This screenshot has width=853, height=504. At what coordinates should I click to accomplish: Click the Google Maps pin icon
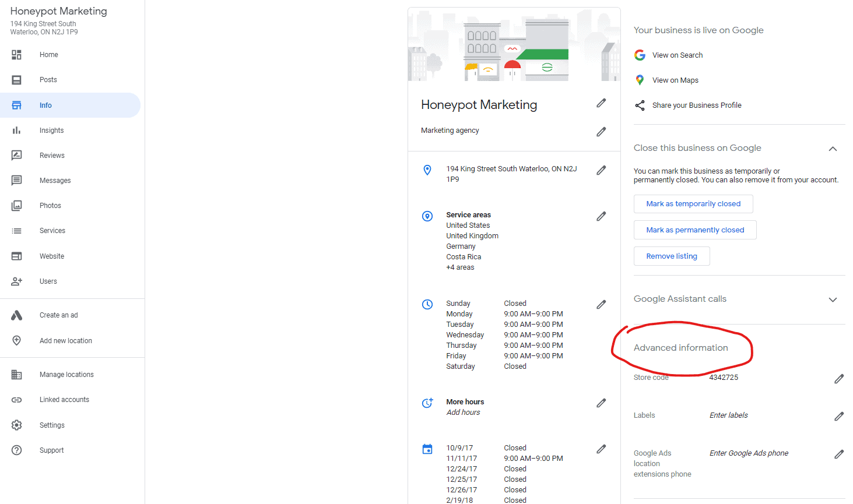[640, 80]
